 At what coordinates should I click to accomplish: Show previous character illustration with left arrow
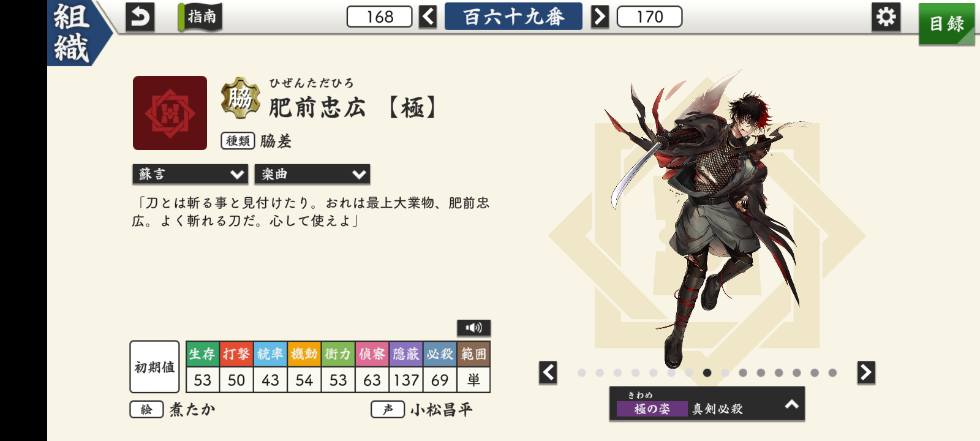coord(548,372)
